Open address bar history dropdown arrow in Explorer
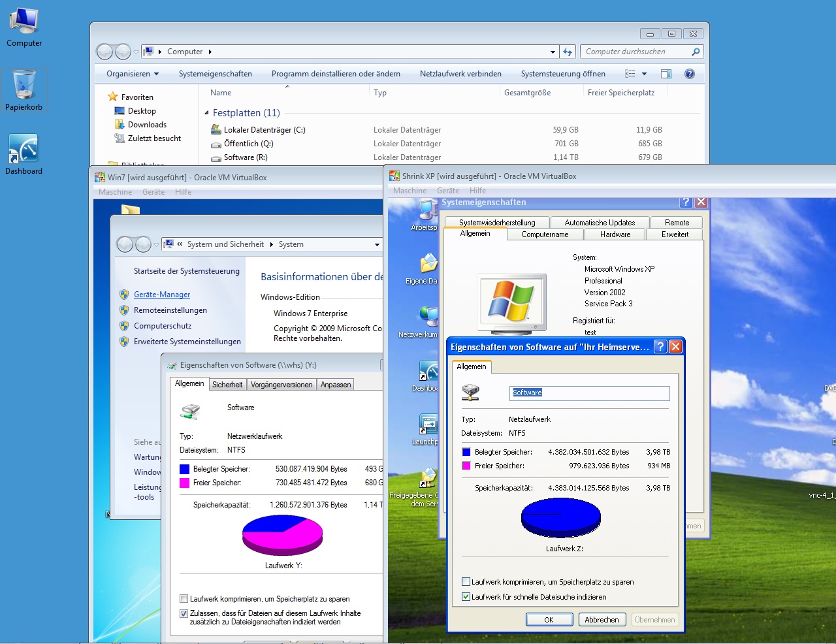 (553, 52)
